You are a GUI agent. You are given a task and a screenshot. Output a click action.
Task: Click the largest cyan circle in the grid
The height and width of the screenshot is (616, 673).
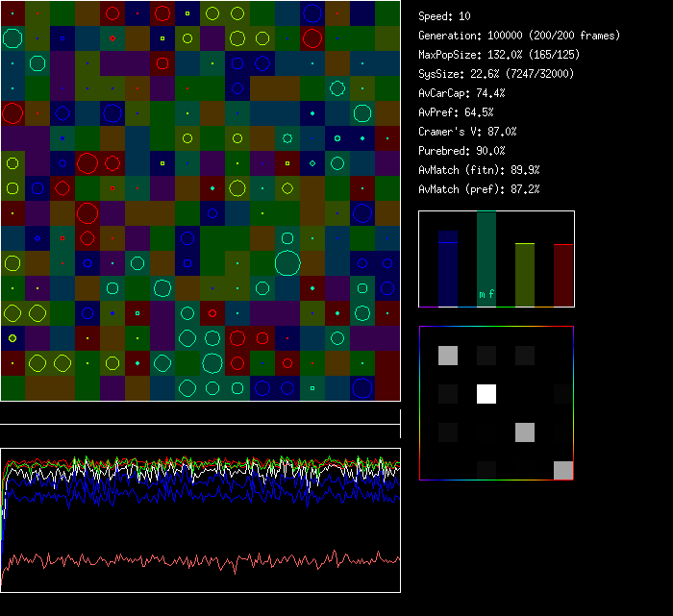click(287, 262)
